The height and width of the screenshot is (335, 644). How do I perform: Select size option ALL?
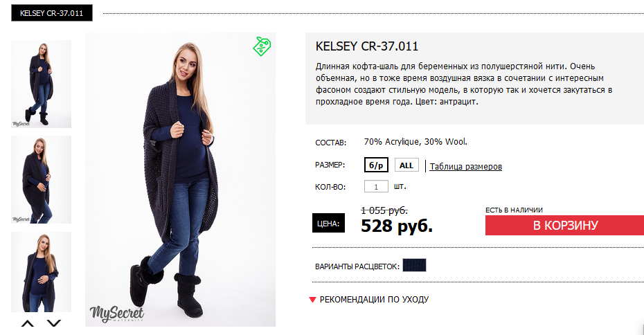(x=406, y=165)
